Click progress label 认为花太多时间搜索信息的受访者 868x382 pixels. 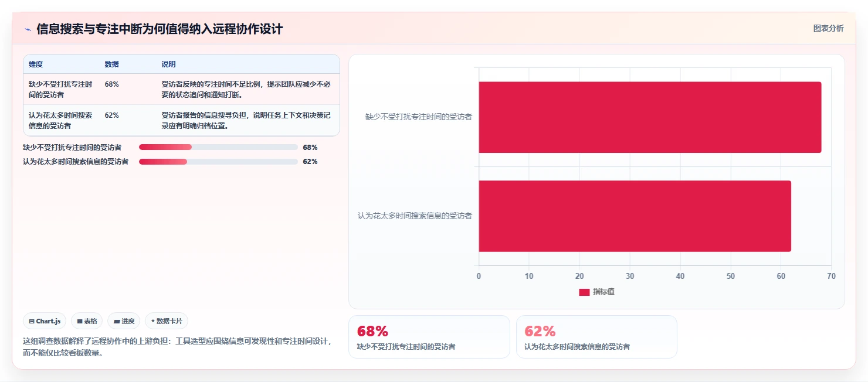click(76, 161)
